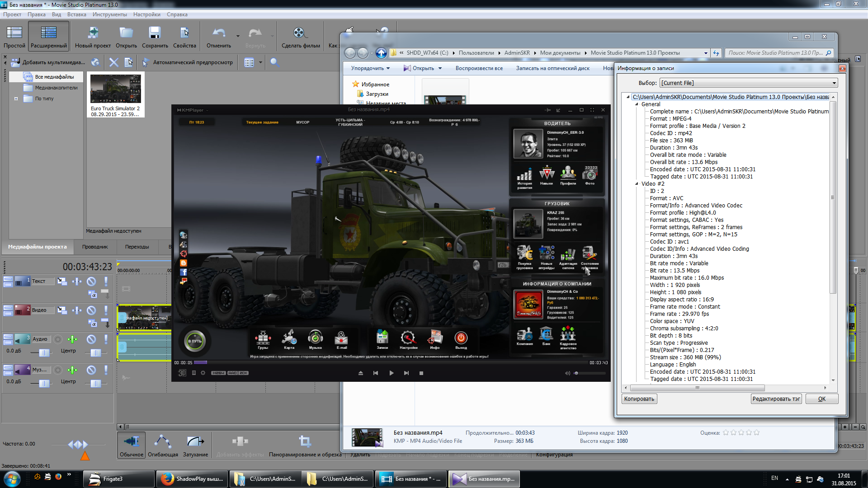Viewport: 868px width, 488px height.
Task: Toggle Автоматический предпросмотр in media panel
Action: tap(188, 62)
